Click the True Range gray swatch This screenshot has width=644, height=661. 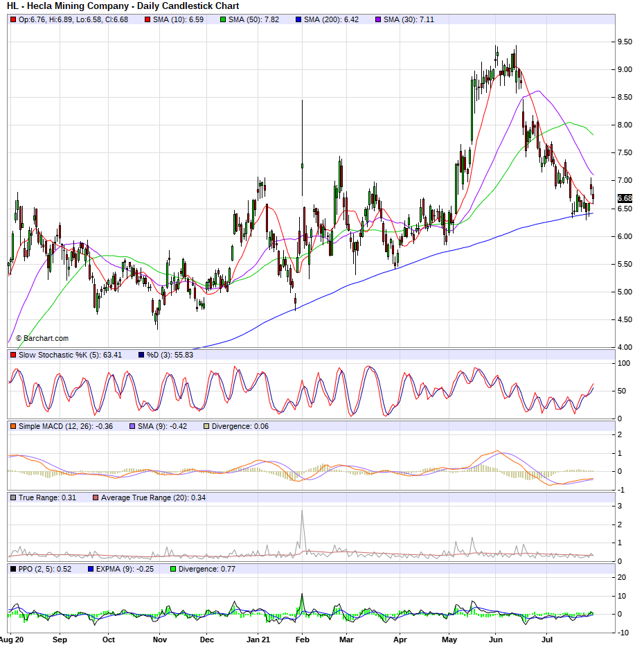pos(13,497)
